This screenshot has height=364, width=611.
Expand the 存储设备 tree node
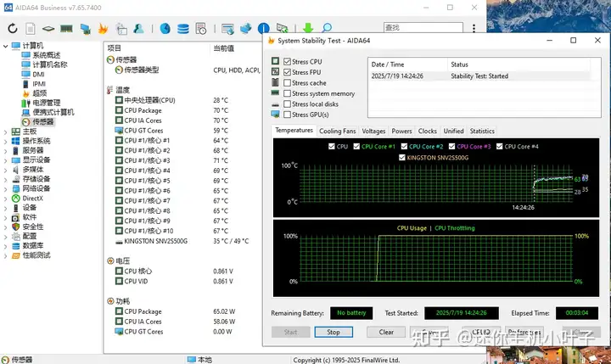point(5,179)
